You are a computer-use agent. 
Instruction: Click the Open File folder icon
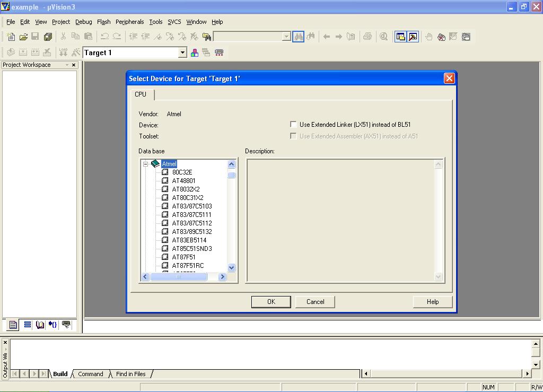tap(23, 37)
